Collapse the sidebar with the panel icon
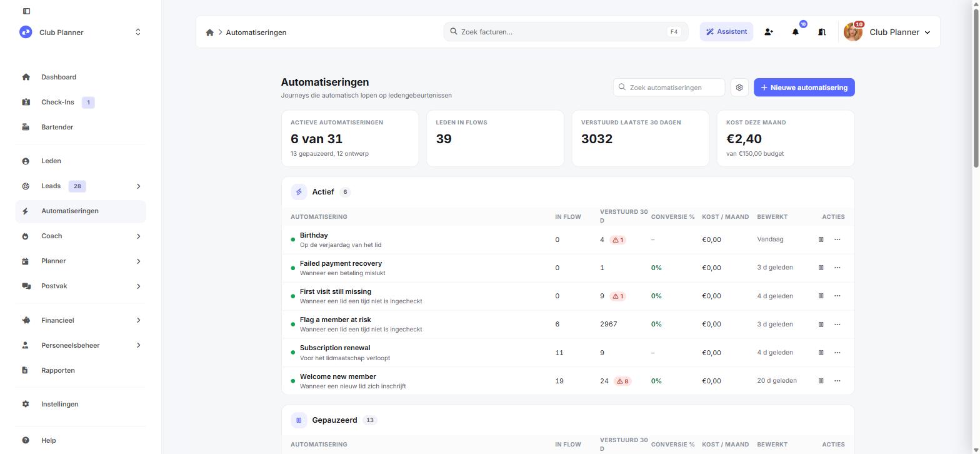 coord(26,11)
